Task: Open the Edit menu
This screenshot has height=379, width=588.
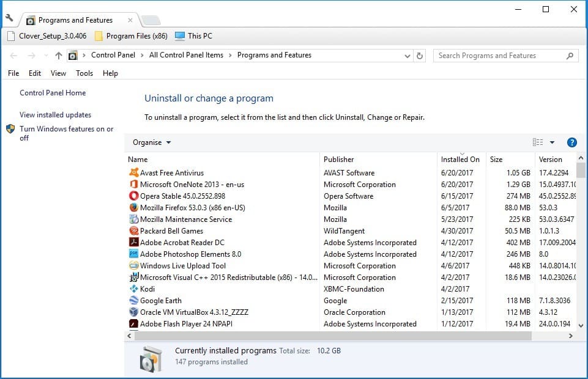Action: [x=35, y=73]
